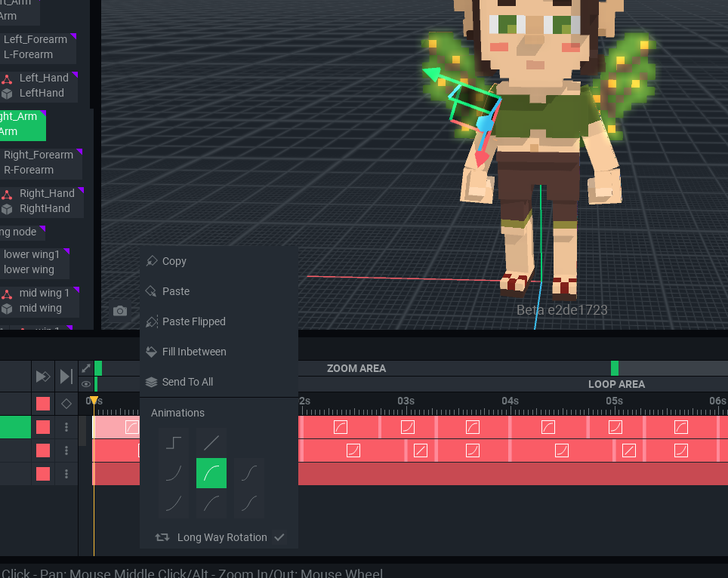The image size is (728, 578).
Task: Click the Copy brush icon in context menu
Action: (152, 261)
